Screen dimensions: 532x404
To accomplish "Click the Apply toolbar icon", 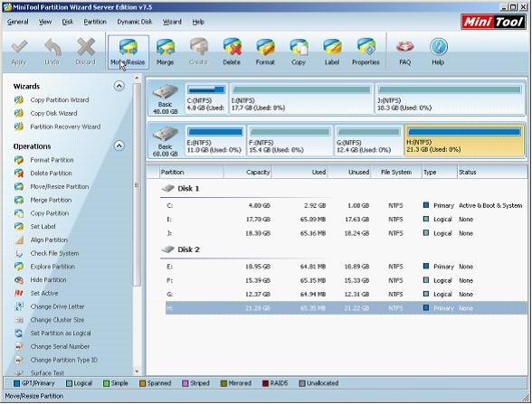I will click(19, 52).
